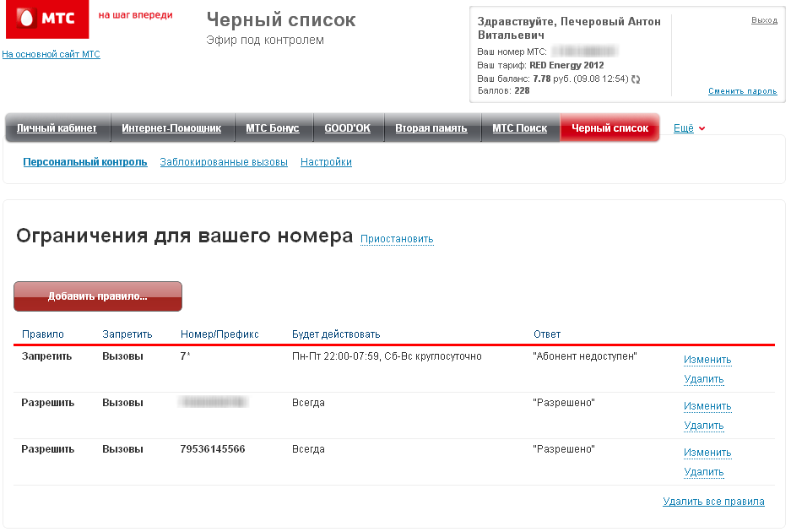Click the 7* prefix cell
Screen dimensions: 791x532
click(185, 356)
